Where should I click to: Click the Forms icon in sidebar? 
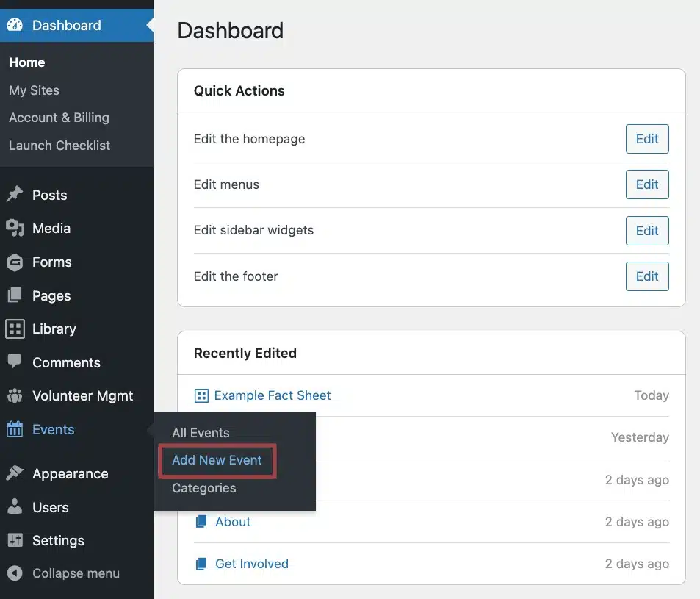pos(15,262)
